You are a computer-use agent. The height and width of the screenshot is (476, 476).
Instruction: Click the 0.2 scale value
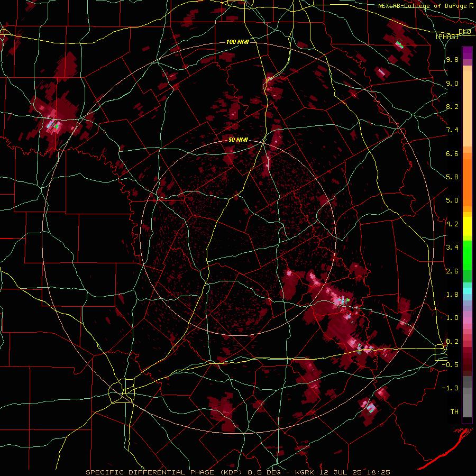[452, 342]
